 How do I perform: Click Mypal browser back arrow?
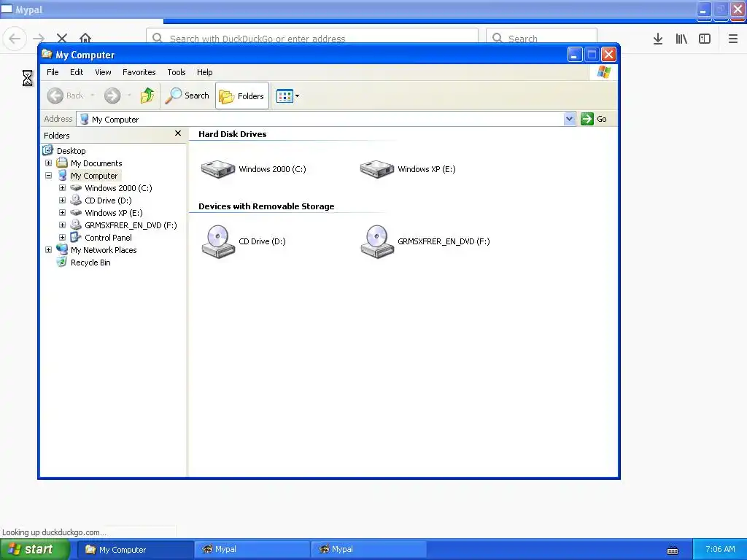click(15, 38)
